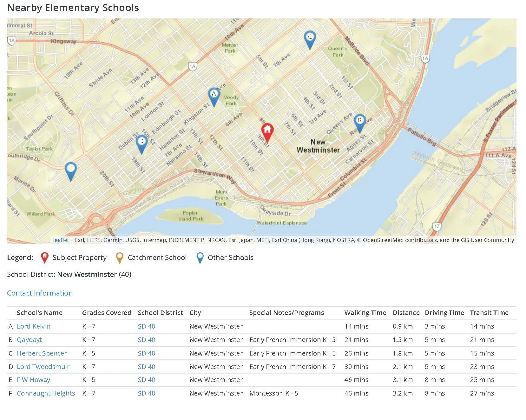This screenshot has height=420, width=526.
Task: Click Moody Park label on the map
Action: point(231,100)
